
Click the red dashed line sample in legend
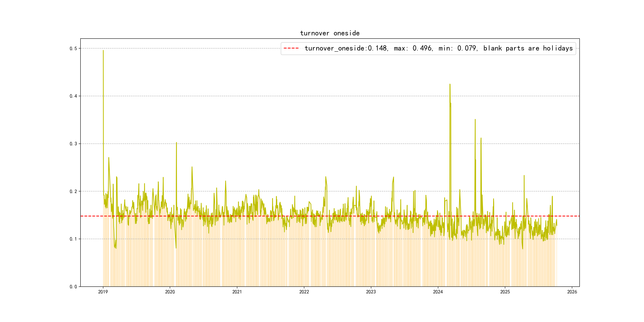click(x=291, y=48)
